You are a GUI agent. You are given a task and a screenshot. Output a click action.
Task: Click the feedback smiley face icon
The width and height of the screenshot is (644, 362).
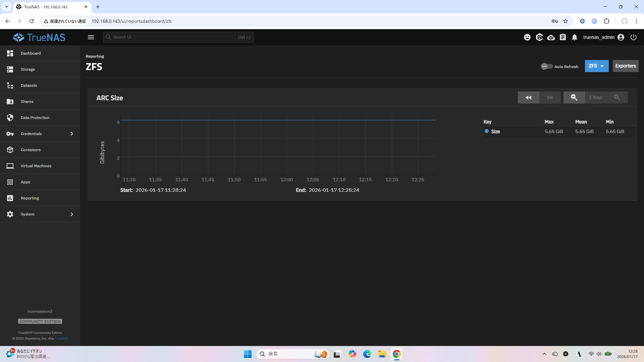(527, 37)
